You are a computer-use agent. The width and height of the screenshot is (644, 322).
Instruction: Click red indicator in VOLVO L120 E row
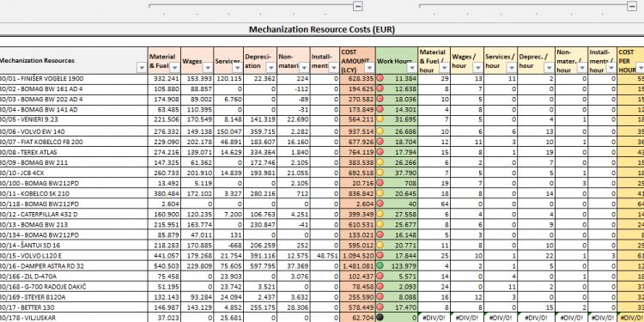(380, 256)
